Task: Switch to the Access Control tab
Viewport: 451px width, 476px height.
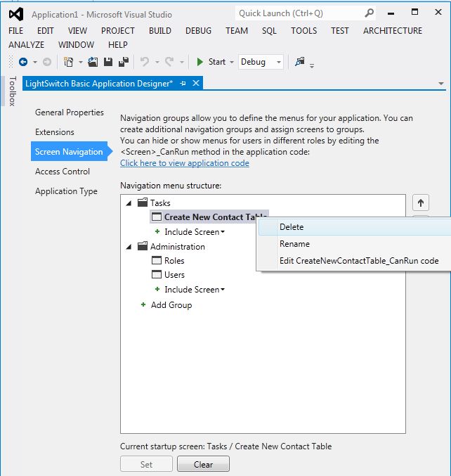Action: click(63, 172)
